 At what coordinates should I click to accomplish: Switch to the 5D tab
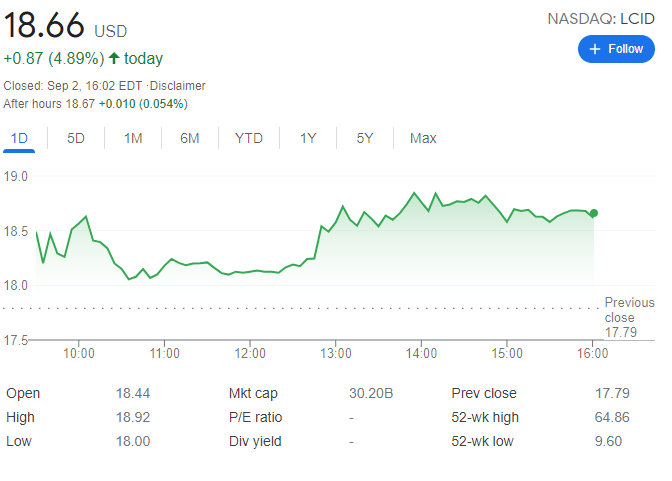pos(76,138)
